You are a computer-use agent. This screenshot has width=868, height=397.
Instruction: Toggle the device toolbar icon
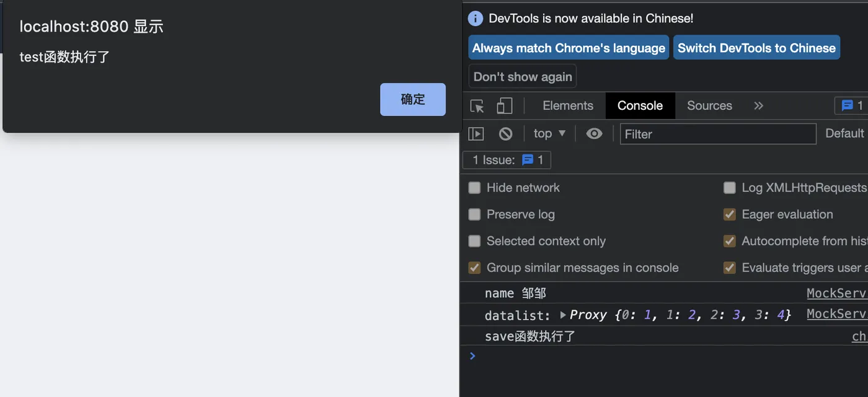tap(505, 106)
